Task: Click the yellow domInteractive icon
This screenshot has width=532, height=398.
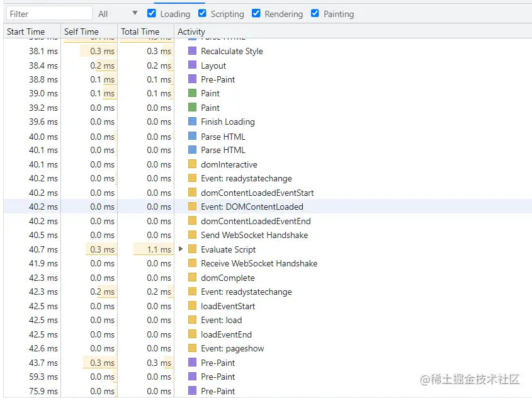Action: 193,164
